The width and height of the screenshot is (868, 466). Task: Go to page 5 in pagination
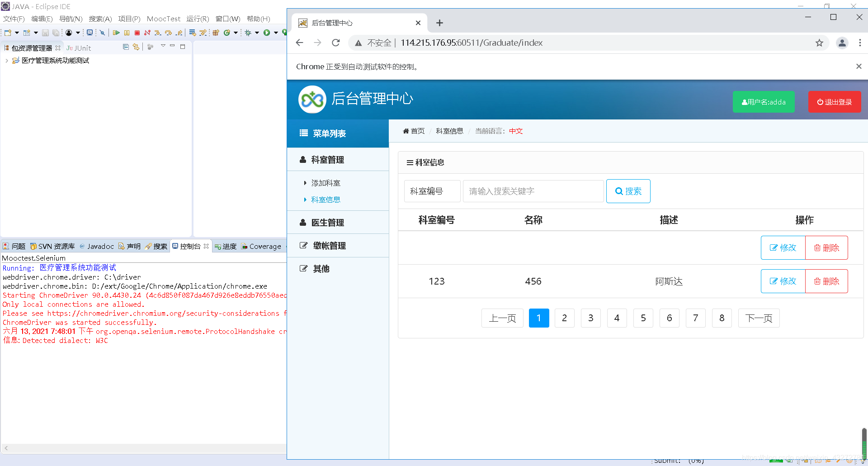643,318
